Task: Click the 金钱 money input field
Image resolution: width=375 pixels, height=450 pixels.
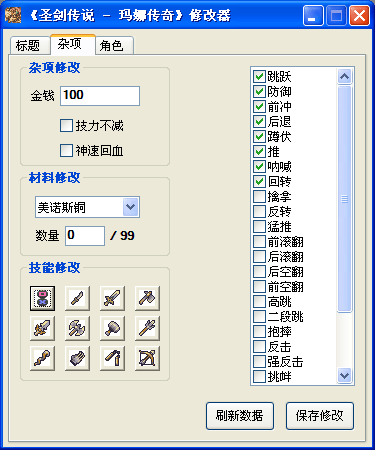Action: tap(100, 96)
